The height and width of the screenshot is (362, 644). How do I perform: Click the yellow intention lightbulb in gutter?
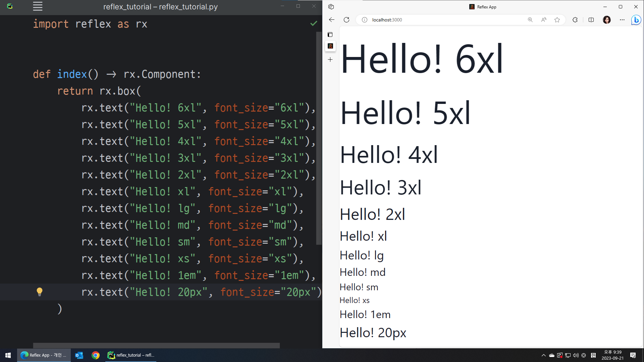coord(40,292)
